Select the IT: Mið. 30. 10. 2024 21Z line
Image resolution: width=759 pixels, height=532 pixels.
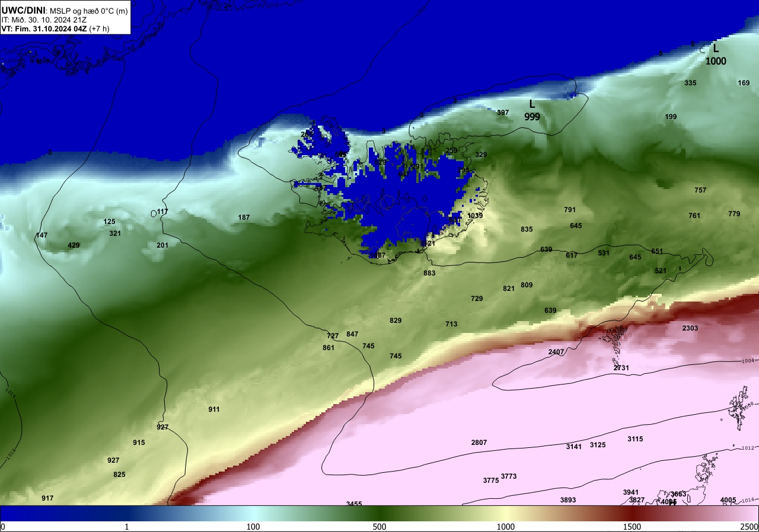[43, 20]
